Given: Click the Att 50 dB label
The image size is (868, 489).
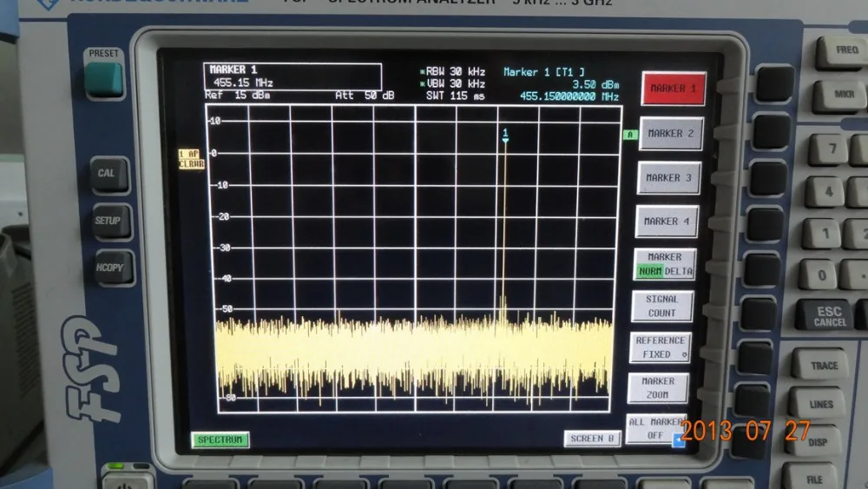Looking at the screenshot, I should pyautogui.click(x=365, y=96).
